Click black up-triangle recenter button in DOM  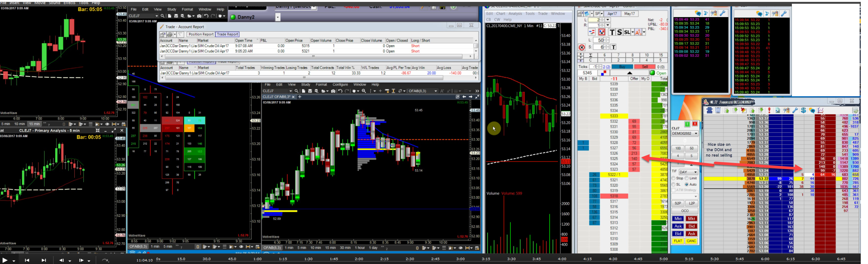tap(629, 73)
